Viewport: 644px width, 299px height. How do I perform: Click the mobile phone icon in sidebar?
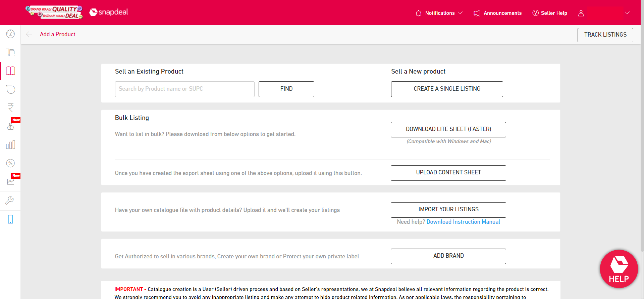pyautogui.click(x=10, y=219)
